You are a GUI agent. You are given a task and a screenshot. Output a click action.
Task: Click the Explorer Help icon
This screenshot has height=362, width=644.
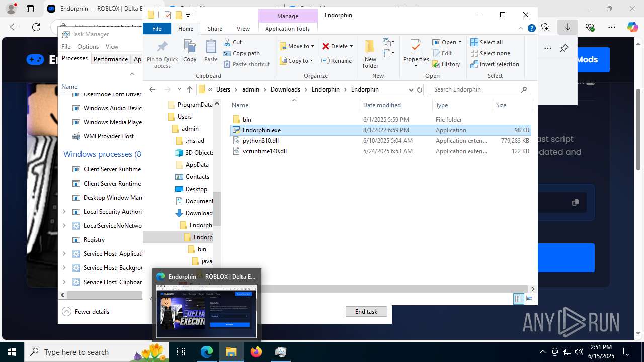point(531,29)
